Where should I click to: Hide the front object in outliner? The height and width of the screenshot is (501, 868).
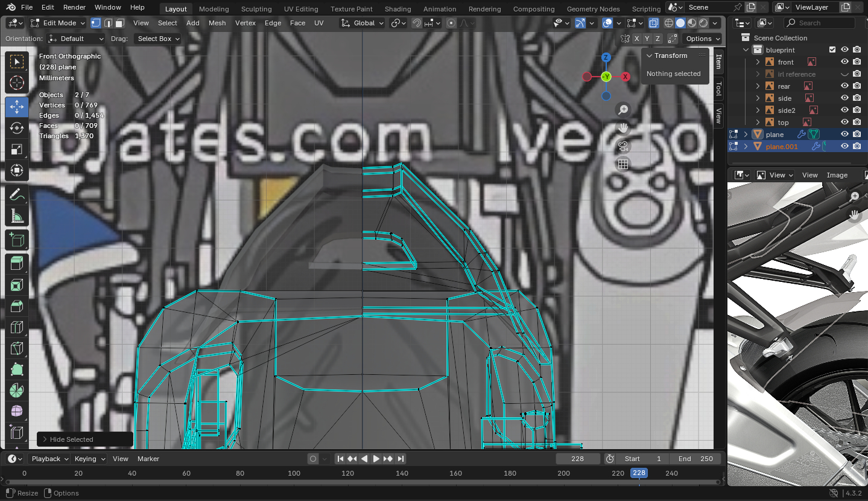tap(845, 62)
